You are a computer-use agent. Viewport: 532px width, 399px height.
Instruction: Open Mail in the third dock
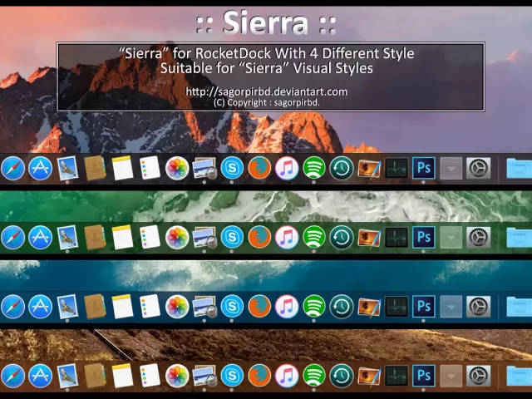(x=67, y=306)
